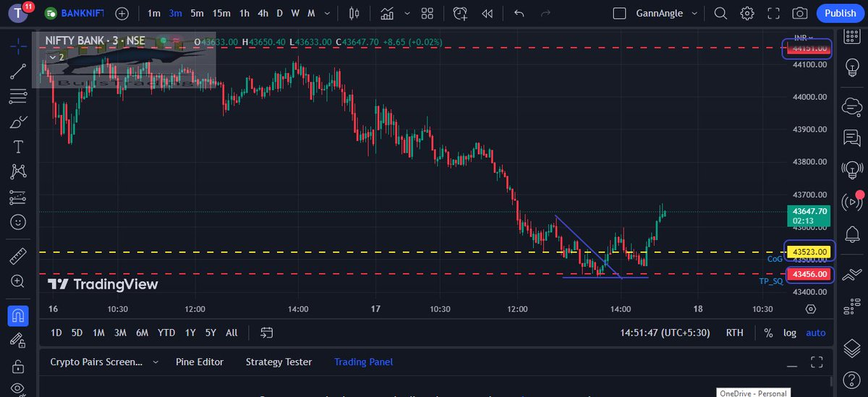Image resolution: width=868 pixels, height=397 pixels.
Task: Set date range to 1M
Action: (98, 333)
